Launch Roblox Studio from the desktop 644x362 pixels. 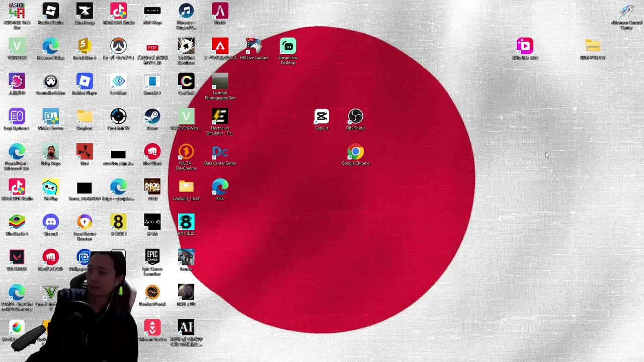50,11
